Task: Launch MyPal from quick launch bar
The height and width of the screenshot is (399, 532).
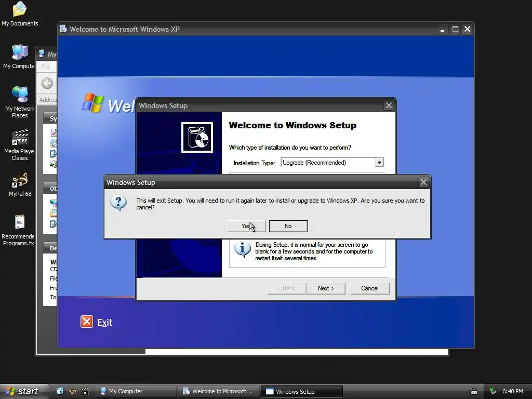Action: (x=73, y=391)
